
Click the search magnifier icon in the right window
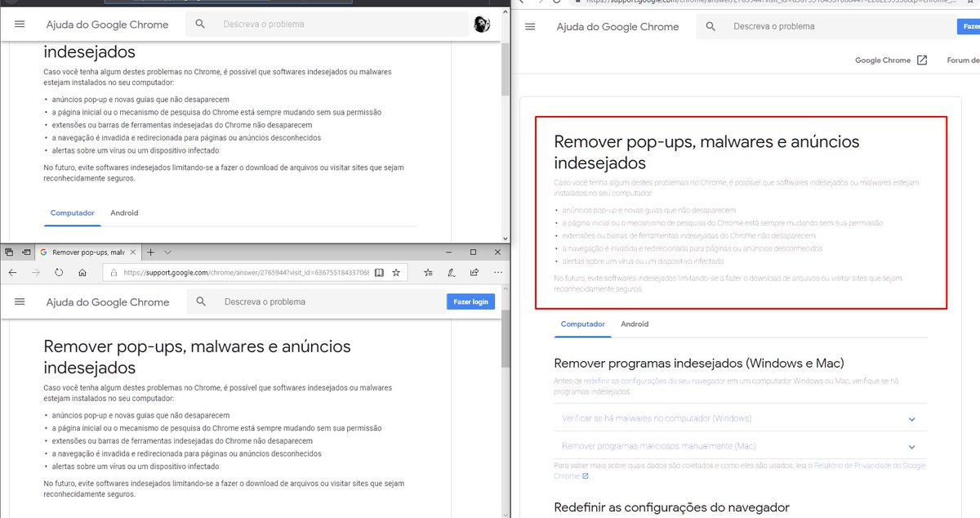[710, 26]
